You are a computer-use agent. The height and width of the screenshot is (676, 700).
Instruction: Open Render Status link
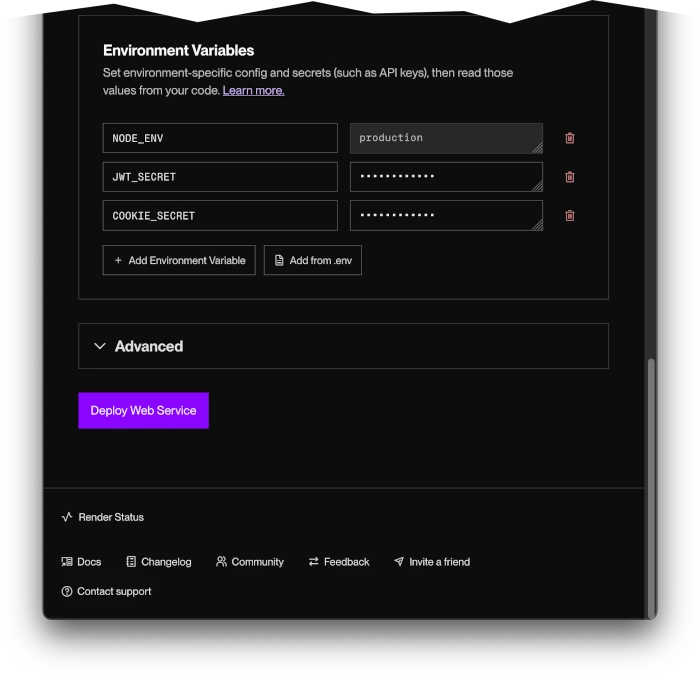[x=103, y=517]
